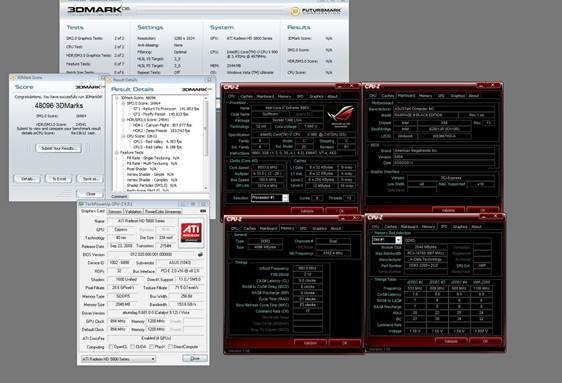This screenshot has width=562, height=383.
Task: Click the BIOS save chip icon in GPU-Z
Action: (x=200, y=254)
